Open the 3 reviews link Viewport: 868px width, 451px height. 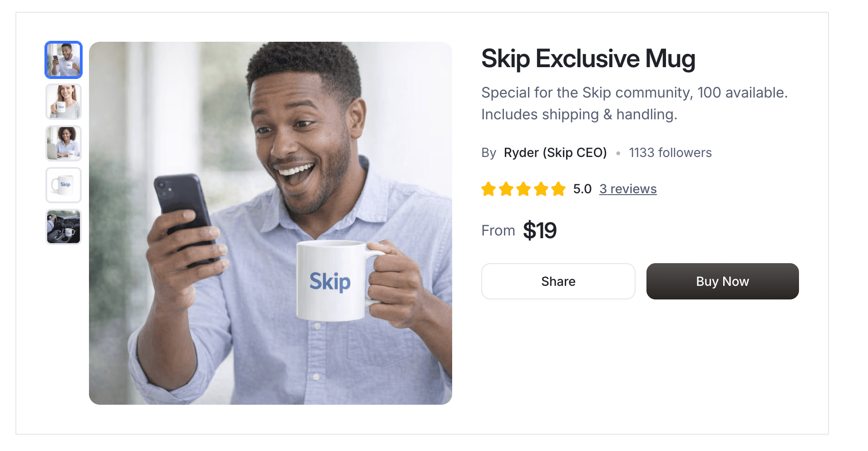click(x=628, y=189)
